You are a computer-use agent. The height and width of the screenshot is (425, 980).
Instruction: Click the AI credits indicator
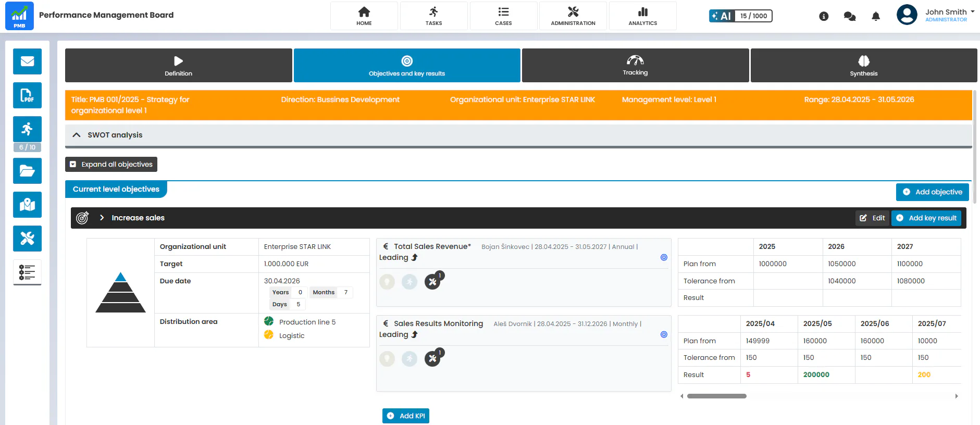click(x=740, y=16)
